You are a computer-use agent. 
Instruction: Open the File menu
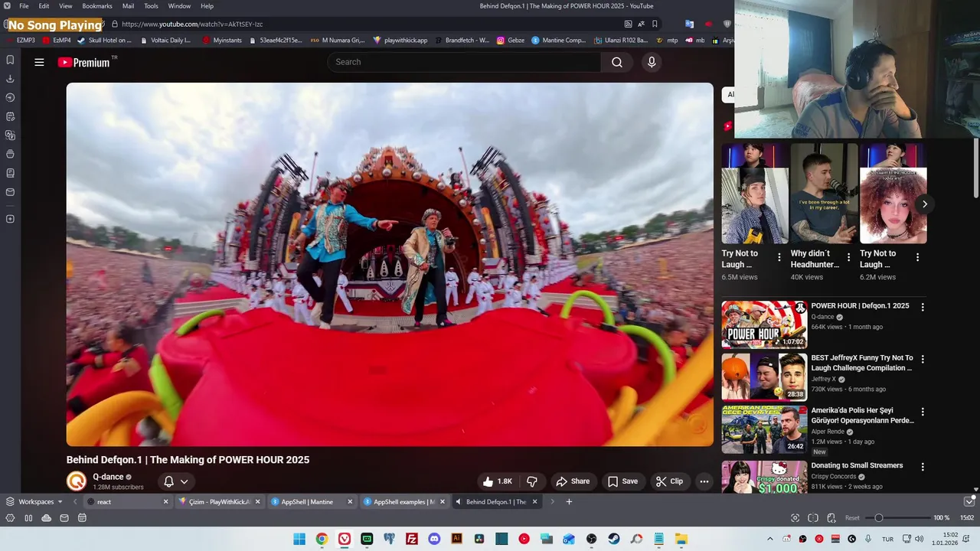pos(24,6)
